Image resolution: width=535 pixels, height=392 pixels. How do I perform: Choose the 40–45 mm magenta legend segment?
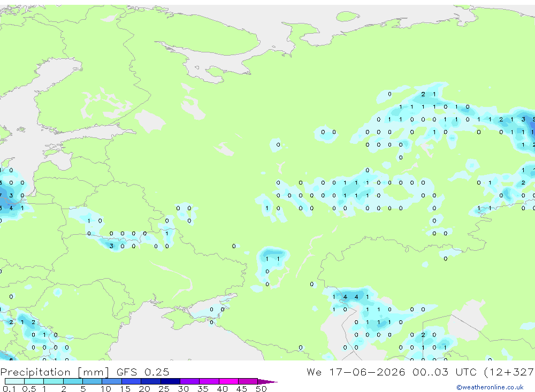(x=228, y=381)
